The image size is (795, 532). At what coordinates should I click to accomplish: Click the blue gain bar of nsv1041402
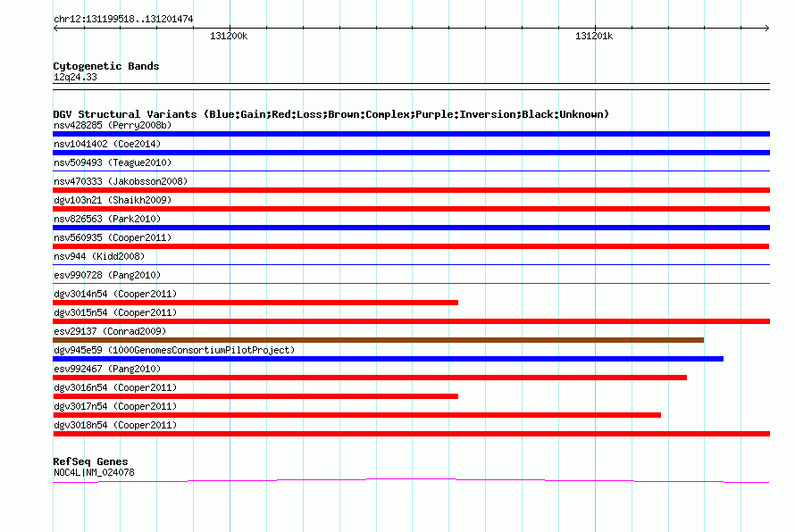coord(411,153)
